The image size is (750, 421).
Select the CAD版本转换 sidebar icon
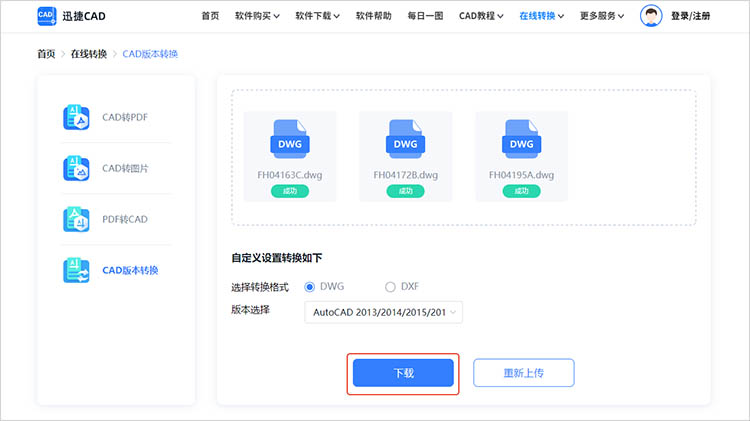click(x=76, y=270)
